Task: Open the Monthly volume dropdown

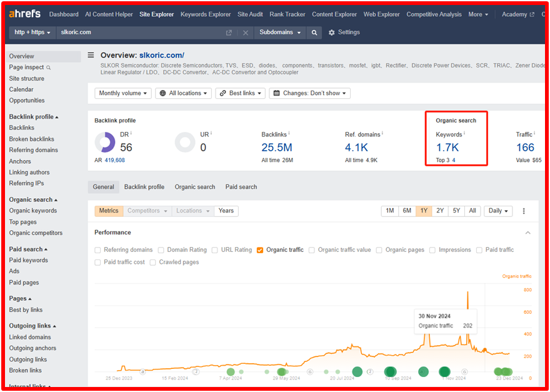Action: tap(123, 93)
